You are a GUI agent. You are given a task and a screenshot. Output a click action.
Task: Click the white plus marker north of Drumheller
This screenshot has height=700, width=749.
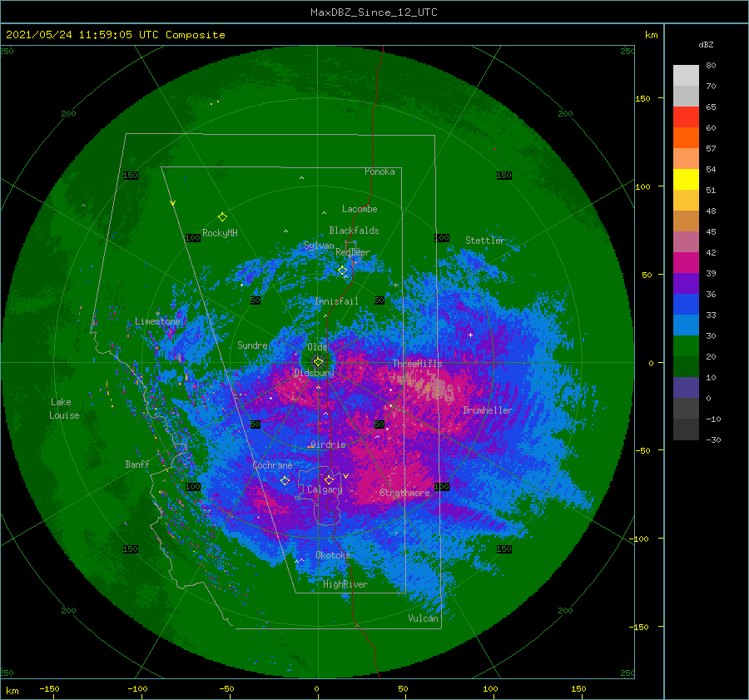[470, 335]
